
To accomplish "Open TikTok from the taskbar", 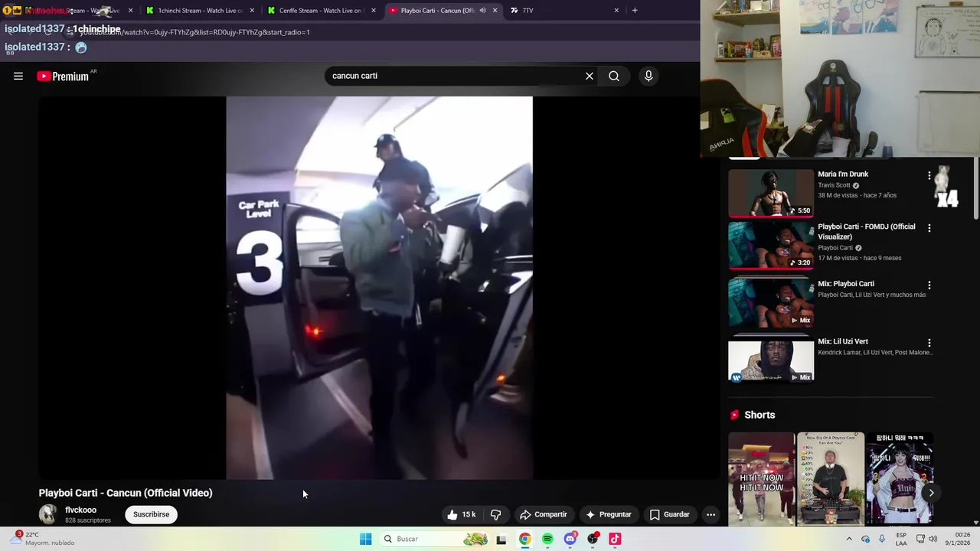I will tap(615, 539).
